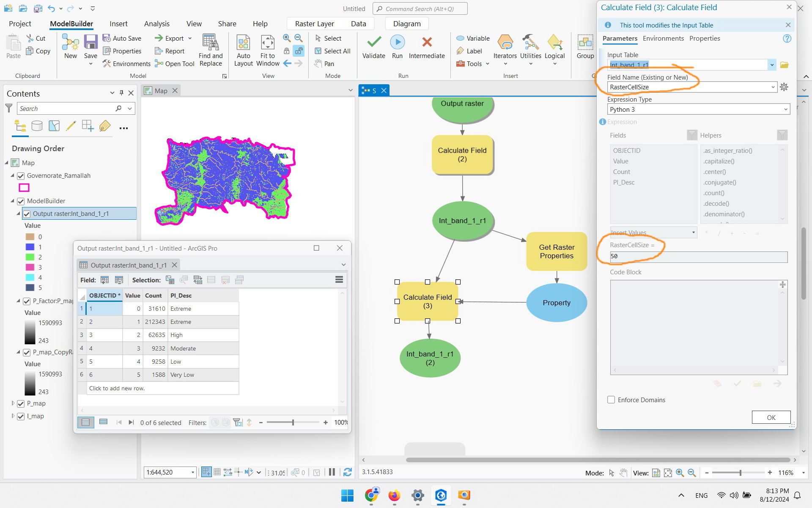Open the Analysis ribbon tab

coord(156,24)
